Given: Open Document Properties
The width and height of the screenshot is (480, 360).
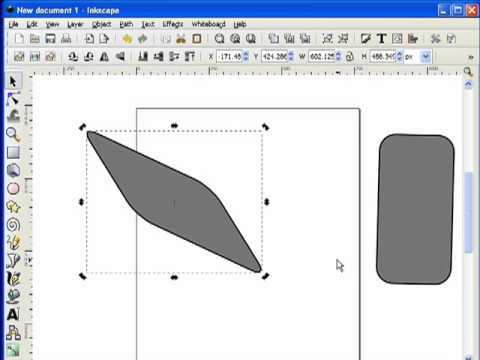Looking at the screenshot, I should (451, 39).
